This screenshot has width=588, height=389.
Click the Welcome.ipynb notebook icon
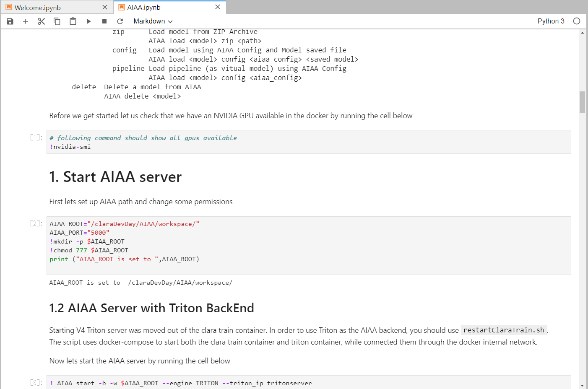(9, 7)
